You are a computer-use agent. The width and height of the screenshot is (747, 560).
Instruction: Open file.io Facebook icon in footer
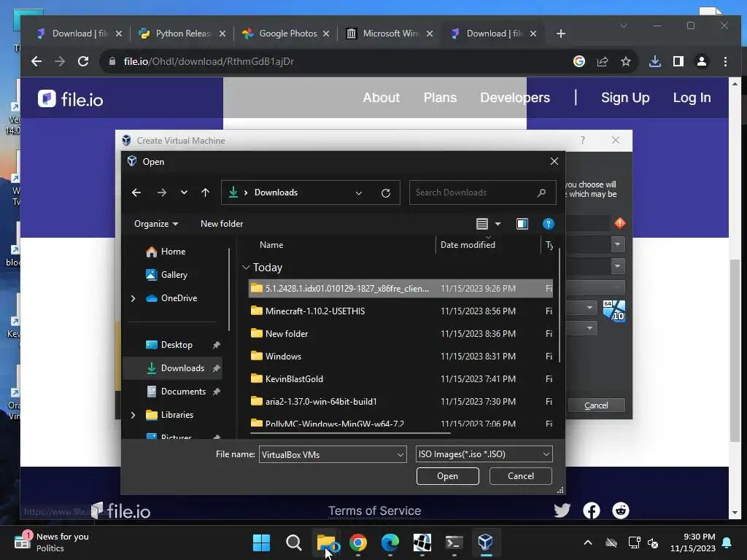coord(591,510)
